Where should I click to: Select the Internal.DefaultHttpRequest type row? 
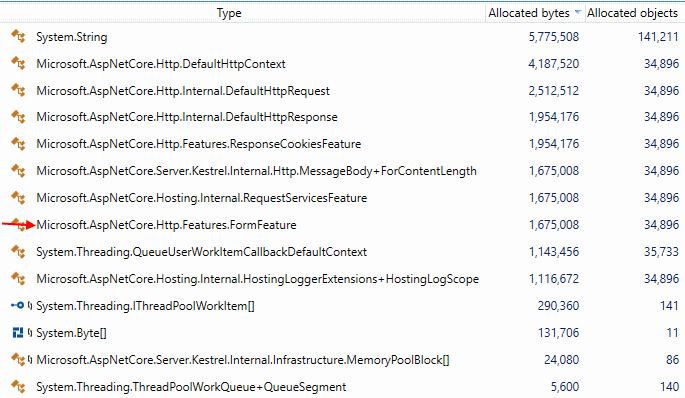[x=342, y=91]
